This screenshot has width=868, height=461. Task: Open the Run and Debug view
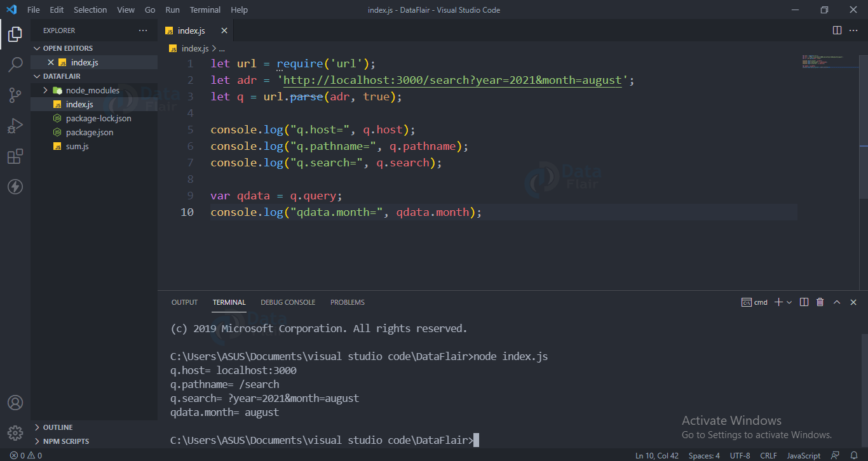coord(15,125)
